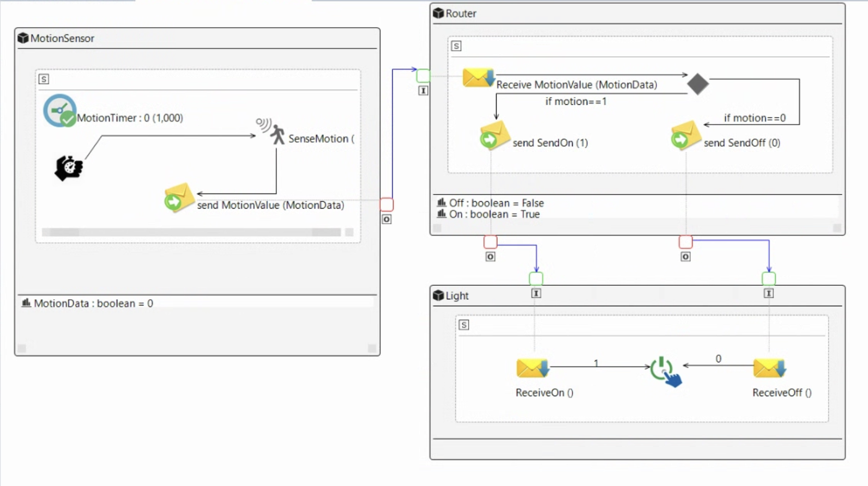Click the light power switch icon
The image size is (868, 486).
point(666,371)
